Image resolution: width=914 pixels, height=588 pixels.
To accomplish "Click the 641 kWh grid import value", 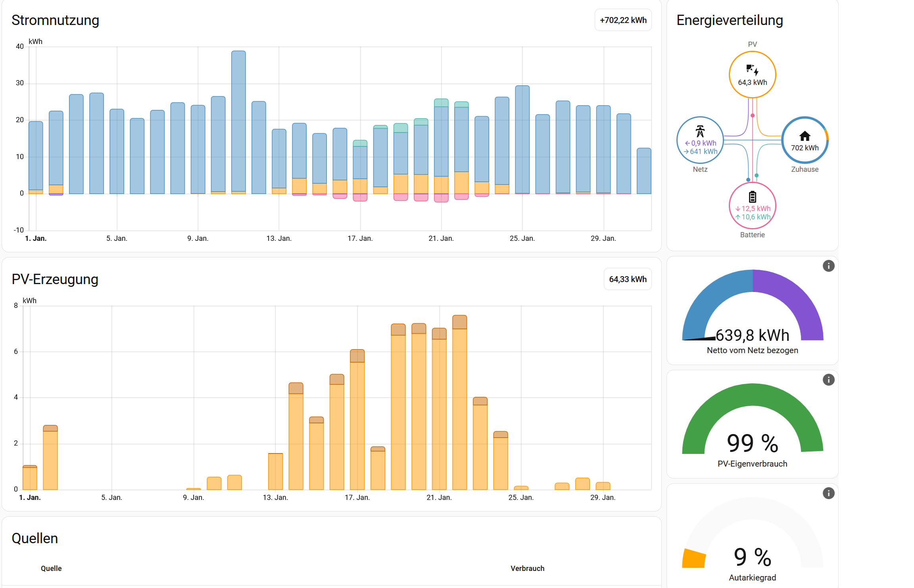I will click(x=703, y=152).
